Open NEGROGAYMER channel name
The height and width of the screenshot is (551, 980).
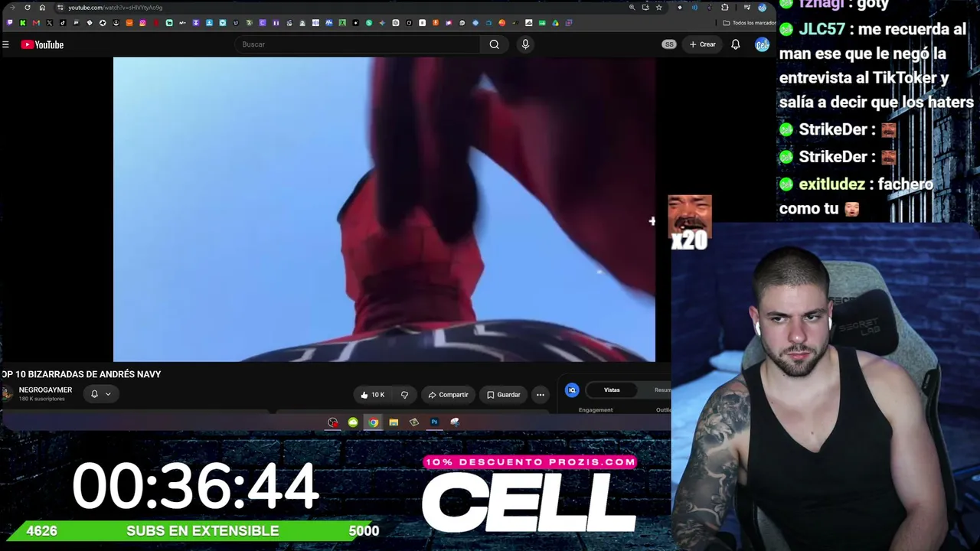(x=45, y=390)
